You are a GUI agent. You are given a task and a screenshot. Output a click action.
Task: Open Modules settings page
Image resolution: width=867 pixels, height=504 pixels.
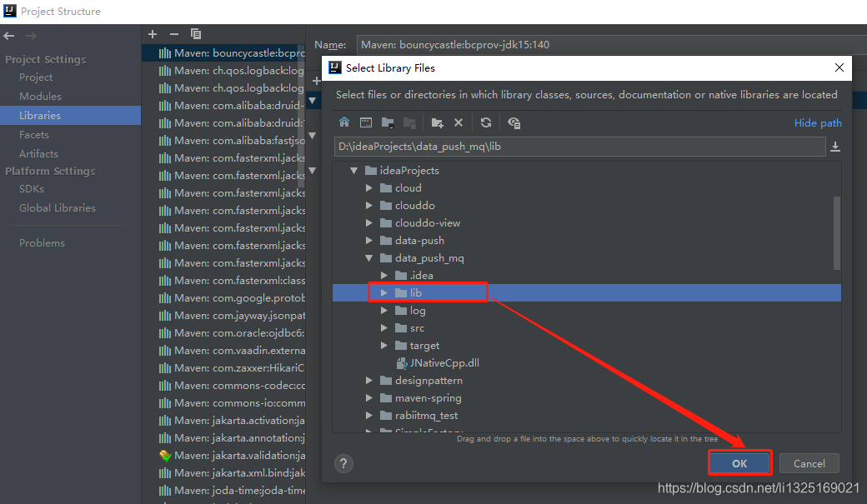[40, 96]
